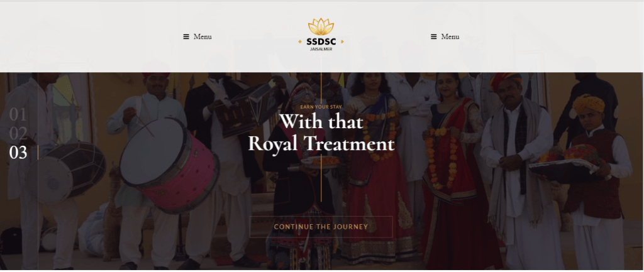Click the With that heading line

coord(321,122)
